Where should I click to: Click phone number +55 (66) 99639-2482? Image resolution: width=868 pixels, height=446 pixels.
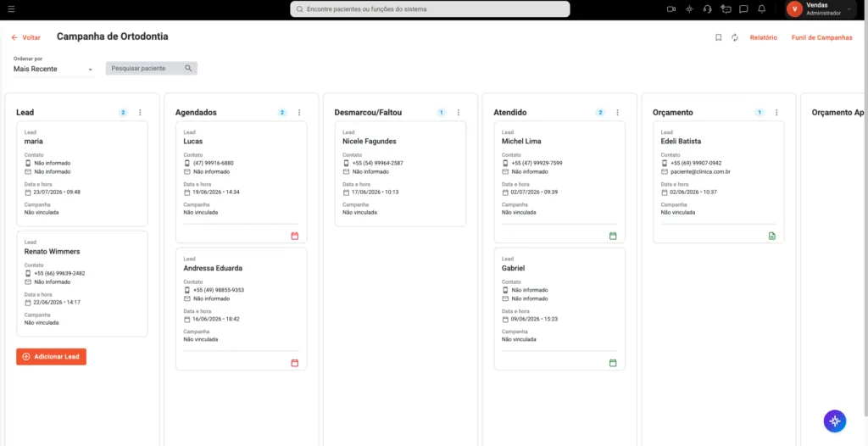(x=60, y=273)
